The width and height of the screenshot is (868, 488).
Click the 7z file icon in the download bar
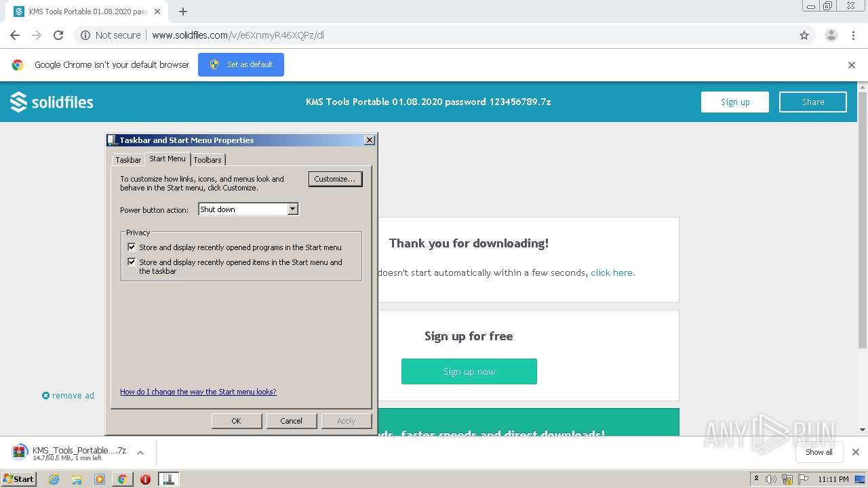click(20, 452)
